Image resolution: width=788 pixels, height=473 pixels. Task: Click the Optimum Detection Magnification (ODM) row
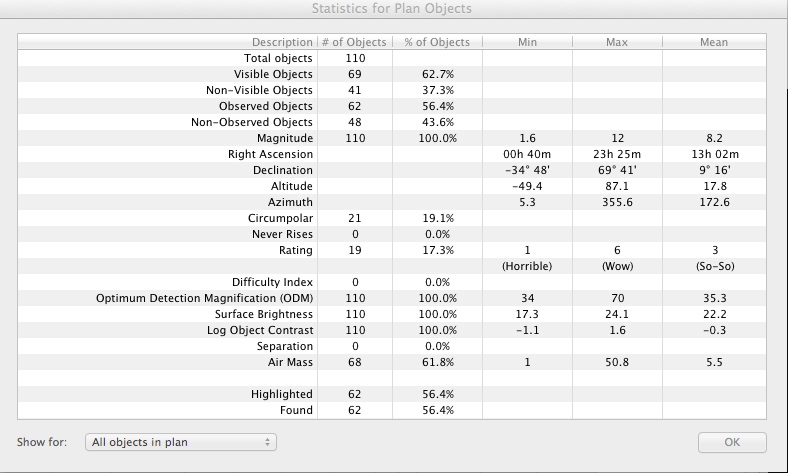(x=204, y=298)
